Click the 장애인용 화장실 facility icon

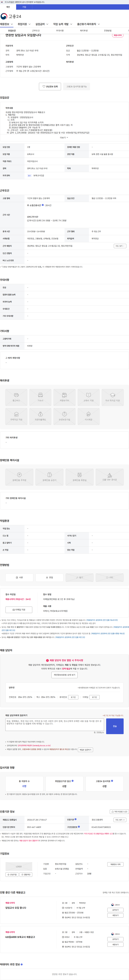tap(79, 477)
